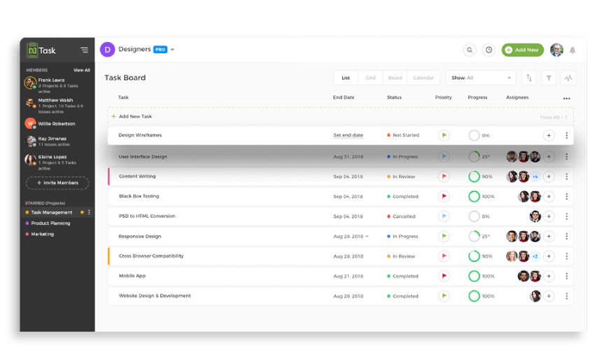Open the filter funnel icon
This screenshot has height=364, width=595.
549,78
